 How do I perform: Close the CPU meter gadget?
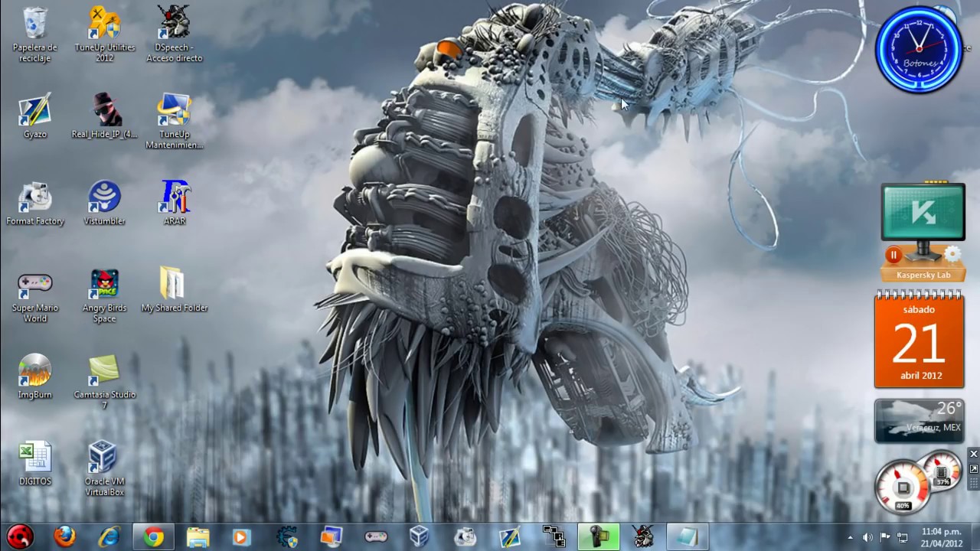[973, 454]
